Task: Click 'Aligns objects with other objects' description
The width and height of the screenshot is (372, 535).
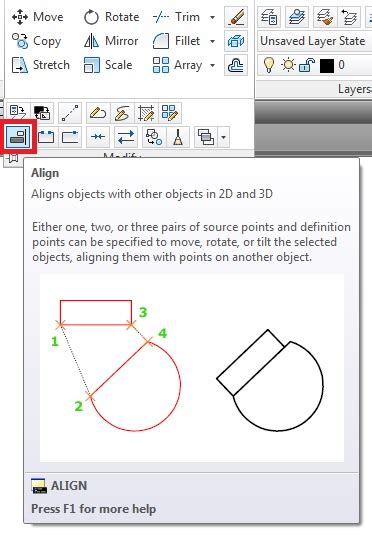Action: pyautogui.click(x=152, y=194)
